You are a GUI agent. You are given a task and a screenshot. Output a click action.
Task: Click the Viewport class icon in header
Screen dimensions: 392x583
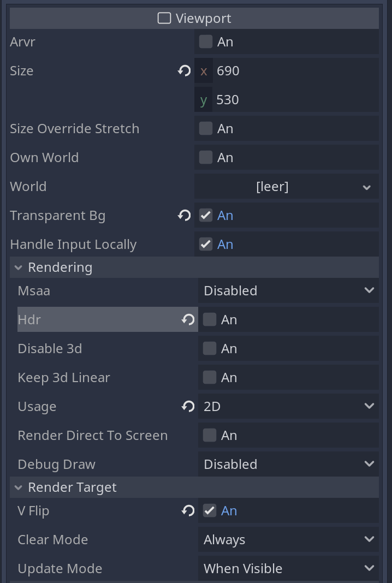coord(164,18)
